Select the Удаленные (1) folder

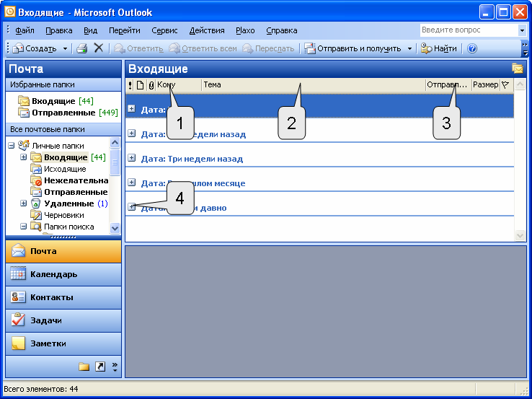coord(69,203)
